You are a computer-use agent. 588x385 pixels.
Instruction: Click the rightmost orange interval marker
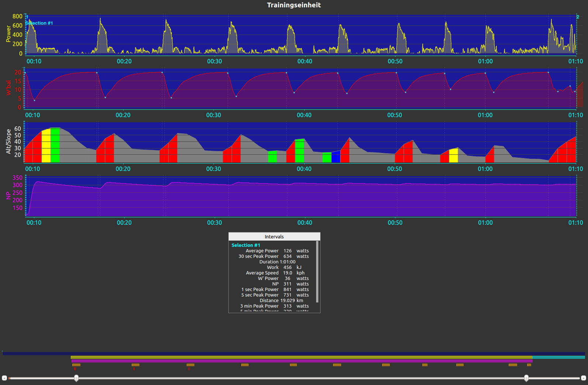point(529,365)
